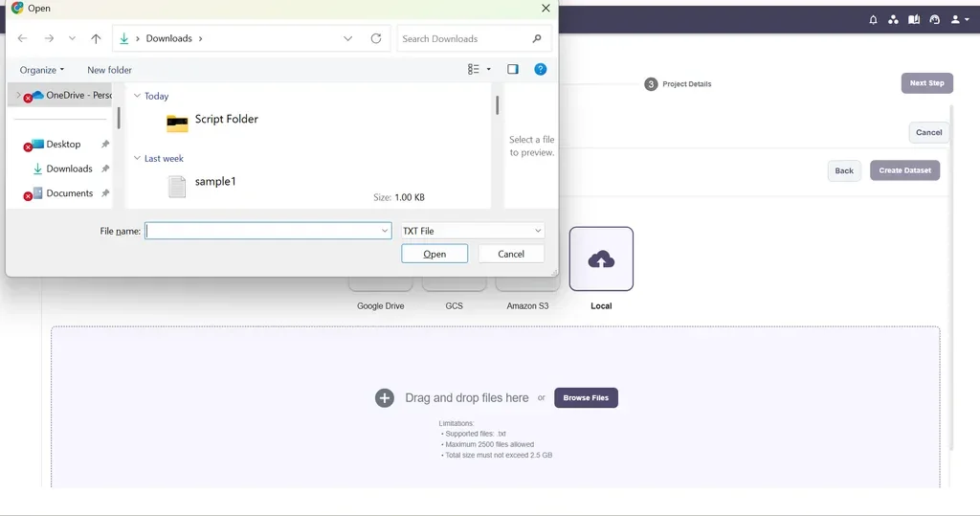Viewport: 980px width, 516px height.
Task: Click the Create Dataset button
Action: [904, 170]
